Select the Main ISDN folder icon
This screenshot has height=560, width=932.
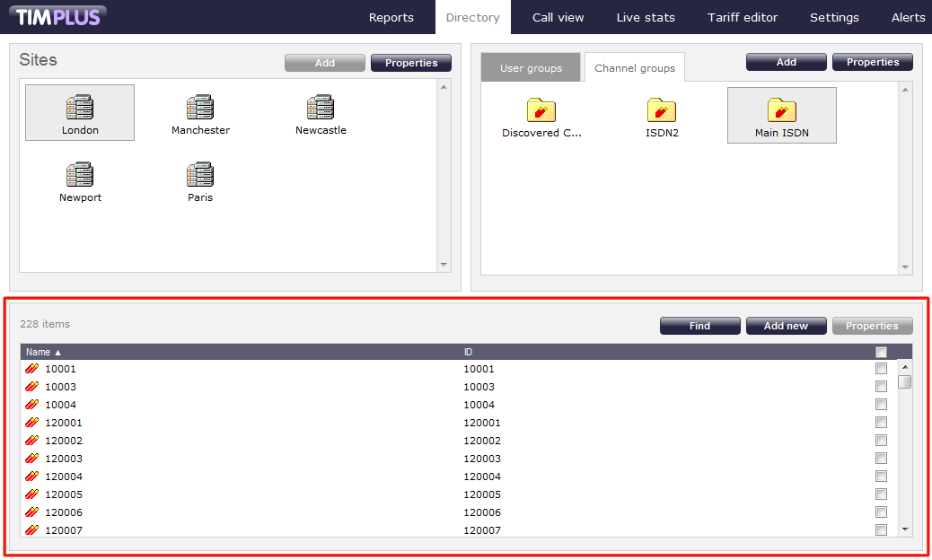782,110
